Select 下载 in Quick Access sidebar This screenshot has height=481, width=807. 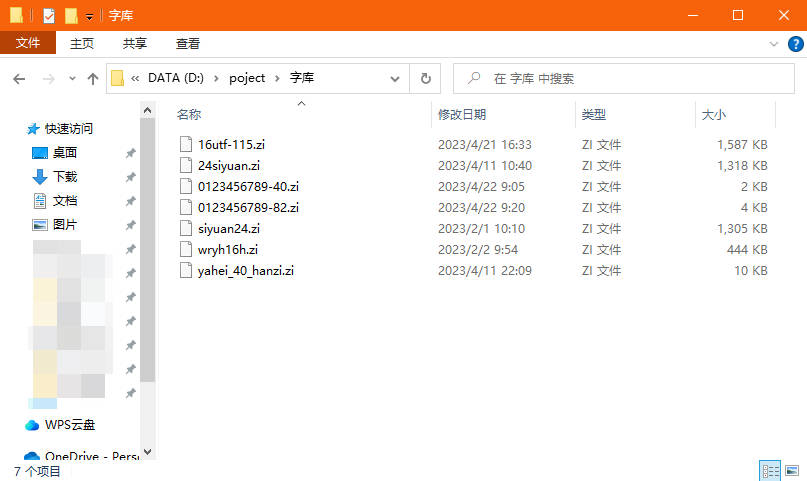click(x=65, y=177)
